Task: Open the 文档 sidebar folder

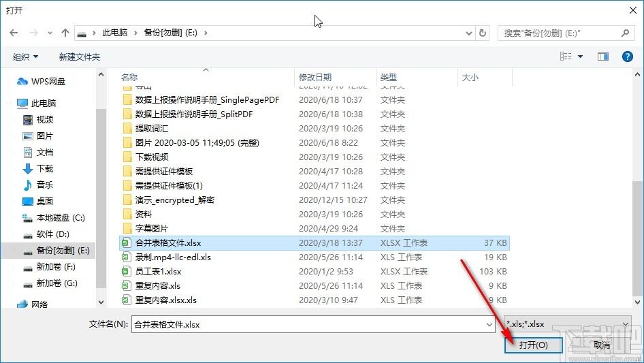Action: click(38, 153)
